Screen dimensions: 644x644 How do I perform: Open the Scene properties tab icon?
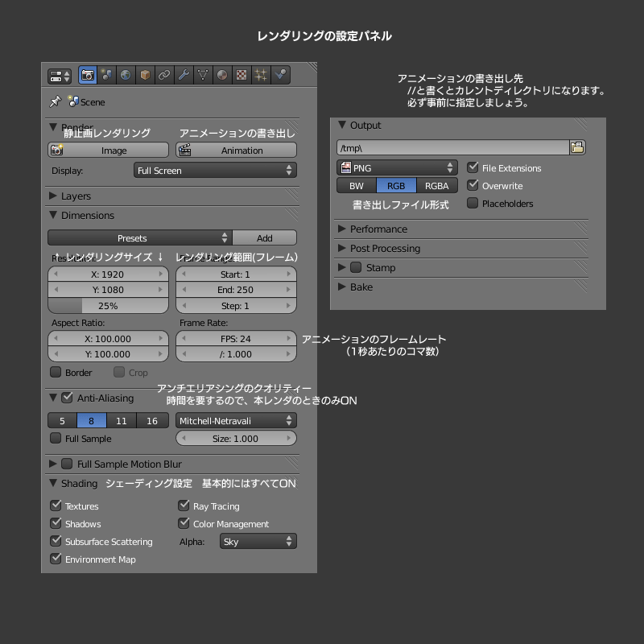coord(106,76)
